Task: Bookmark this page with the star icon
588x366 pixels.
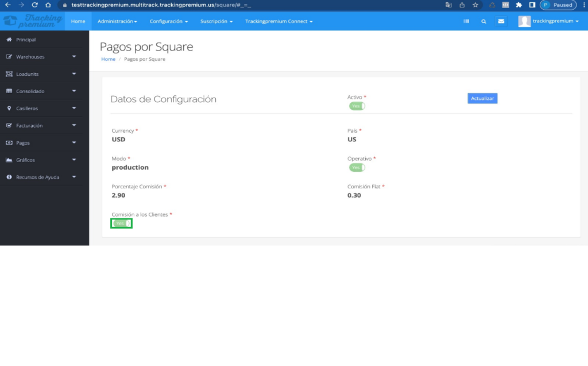Action: click(x=475, y=5)
